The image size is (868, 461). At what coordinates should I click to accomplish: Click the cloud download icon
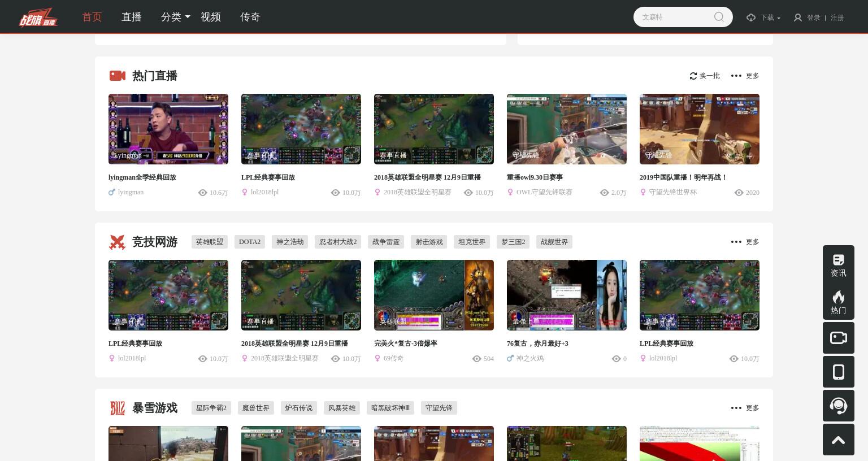tap(750, 18)
